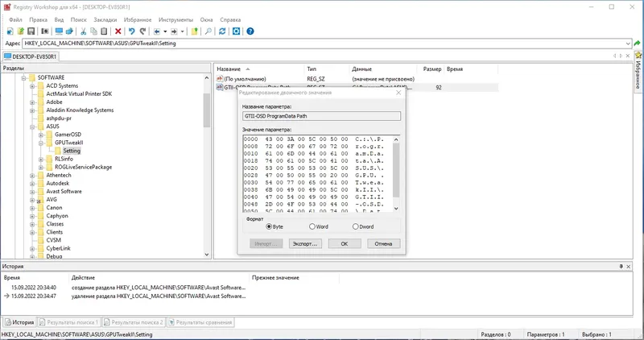Select the Byte format radio button

pyautogui.click(x=269, y=226)
